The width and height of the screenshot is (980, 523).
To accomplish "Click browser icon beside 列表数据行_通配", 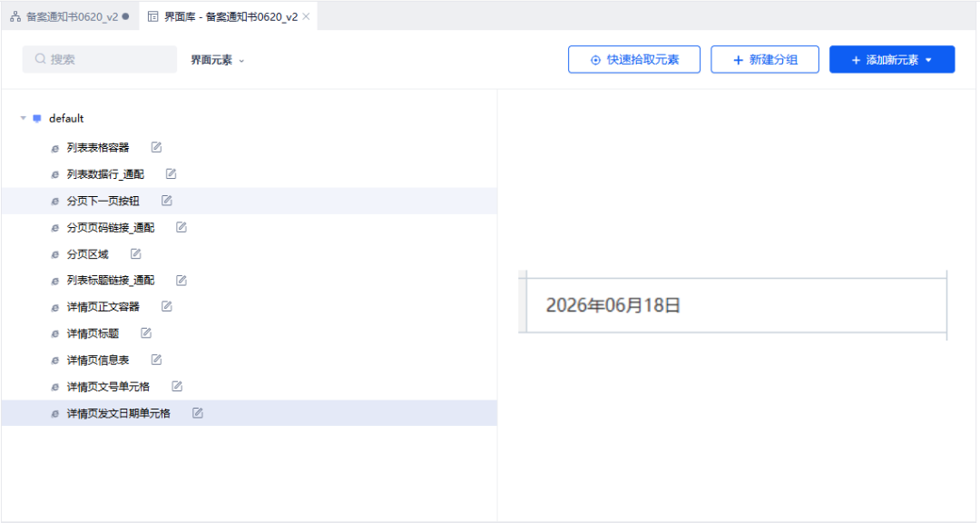I will coord(55,174).
